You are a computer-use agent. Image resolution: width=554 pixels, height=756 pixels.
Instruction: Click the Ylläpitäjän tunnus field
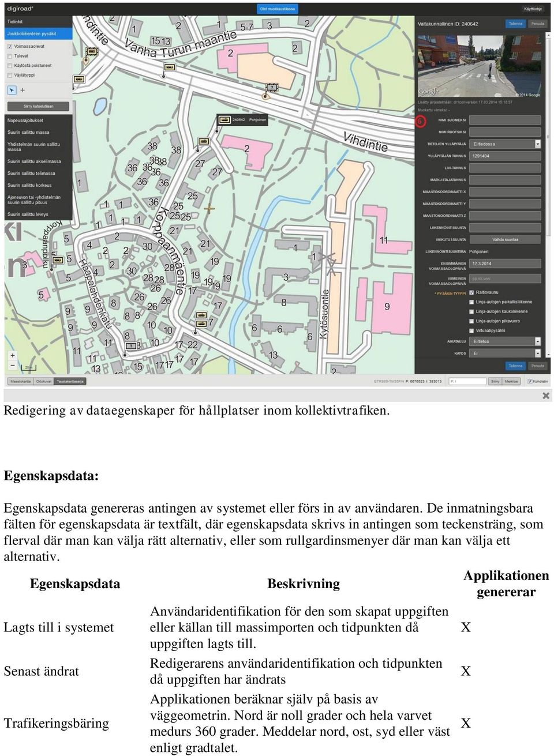pos(506,156)
